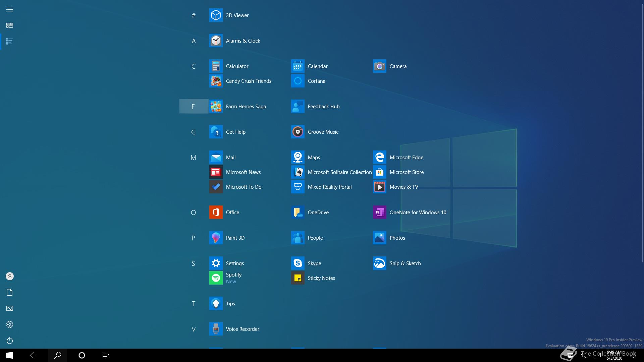Open the touch keyboard from tray
Image resolution: width=644 pixels, height=362 pixels.
pos(597,355)
